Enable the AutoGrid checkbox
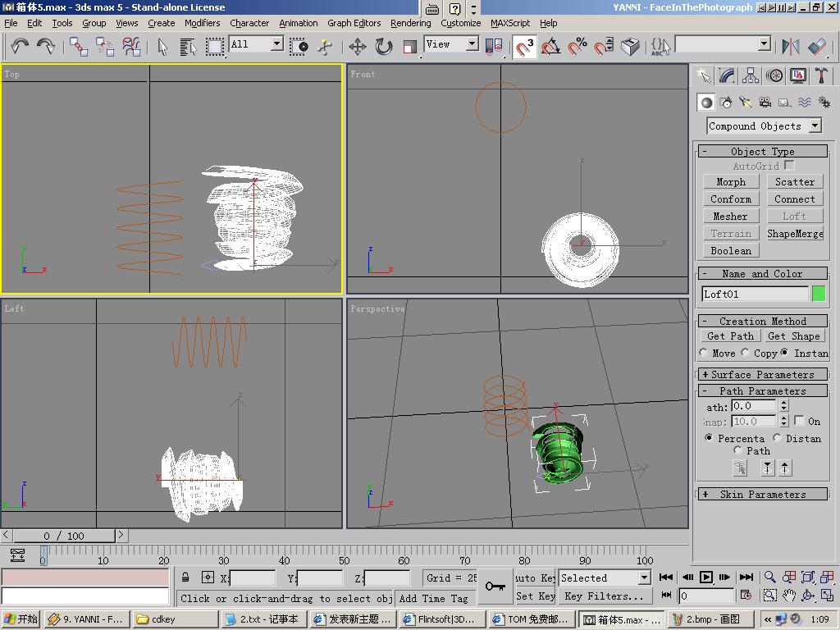This screenshot has width=840, height=630. pyautogui.click(x=788, y=165)
